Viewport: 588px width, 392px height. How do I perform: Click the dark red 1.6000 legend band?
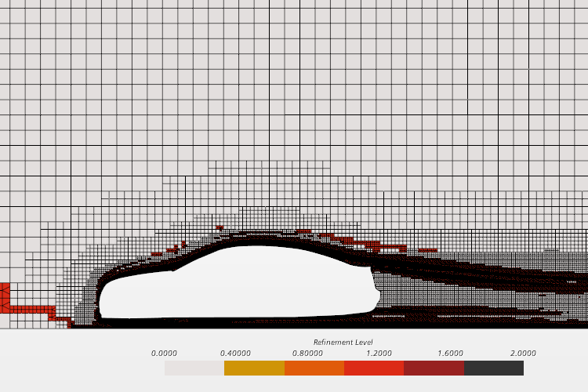pos(434,368)
